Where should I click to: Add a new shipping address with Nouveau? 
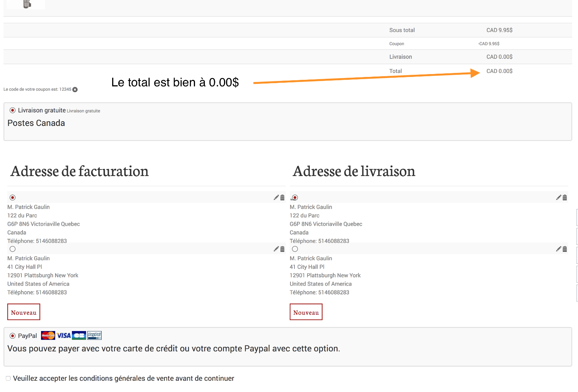click(x=306, y=312)
